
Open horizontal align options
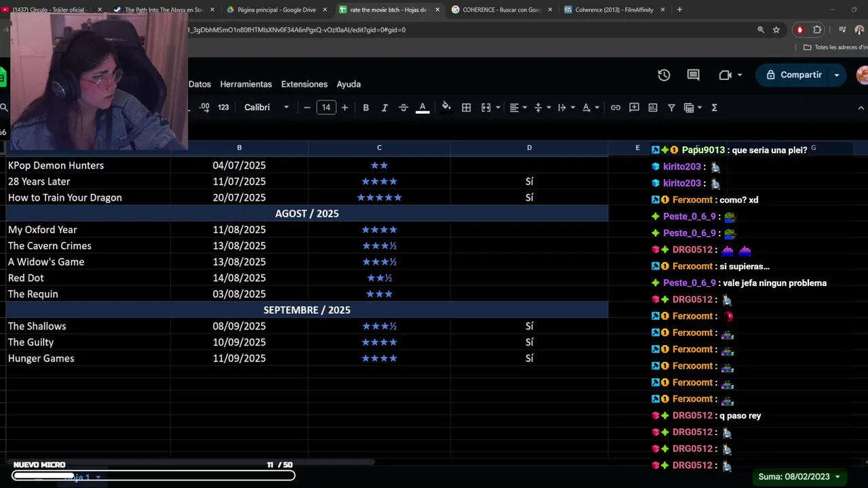pyautogui.click(x=518, y=107)
